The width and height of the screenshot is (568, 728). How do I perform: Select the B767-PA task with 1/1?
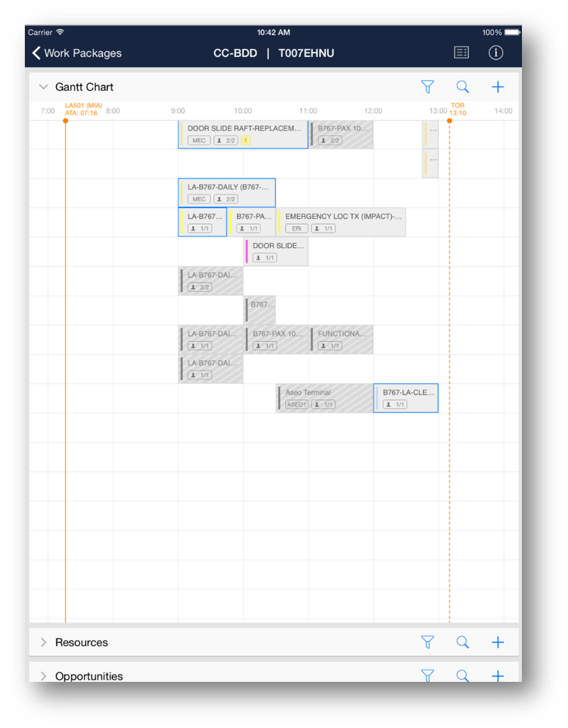[x=251, y=222]
